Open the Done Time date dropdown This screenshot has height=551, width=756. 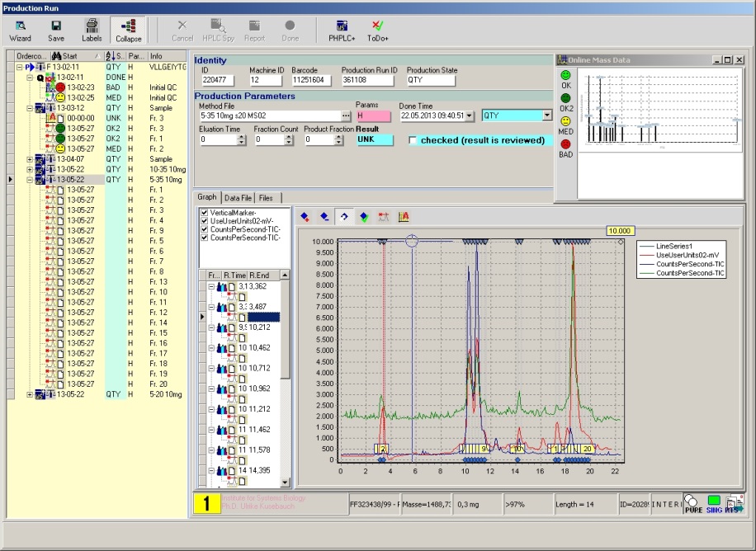click(470, 115)
